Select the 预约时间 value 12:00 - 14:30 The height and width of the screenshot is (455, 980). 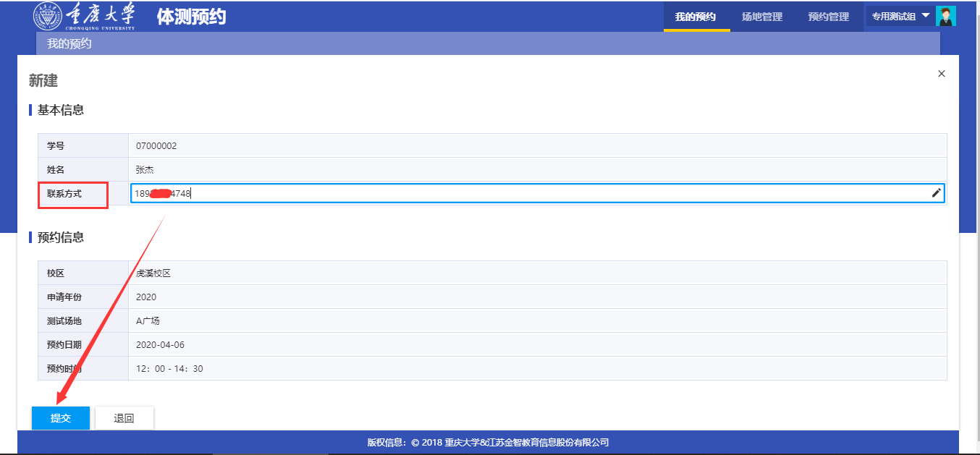coord(169,368)
